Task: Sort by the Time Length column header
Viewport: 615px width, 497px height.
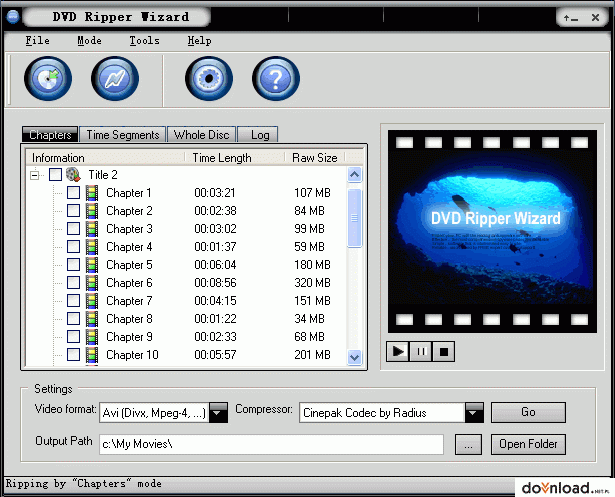Action: (235, 158)
